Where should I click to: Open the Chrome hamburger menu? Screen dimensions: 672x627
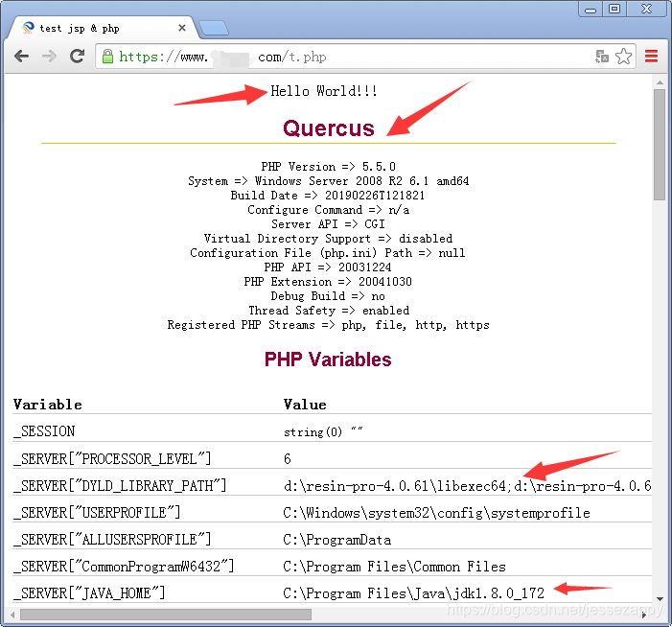click(x=651, y=57)
